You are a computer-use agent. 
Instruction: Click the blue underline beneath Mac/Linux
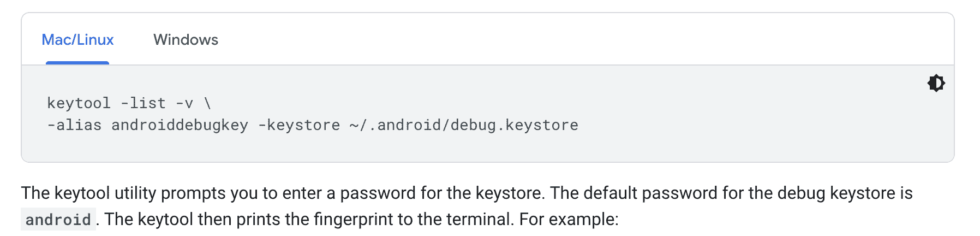click(x=77, y=63)
